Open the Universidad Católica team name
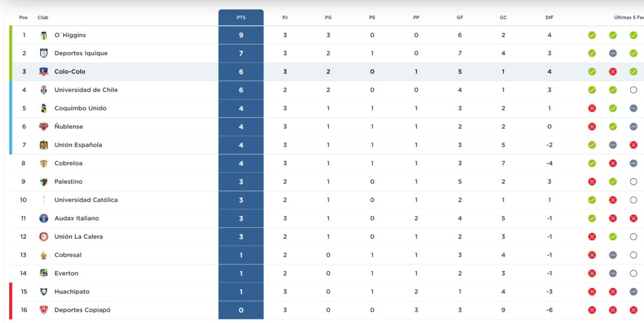 coord(86,200)
